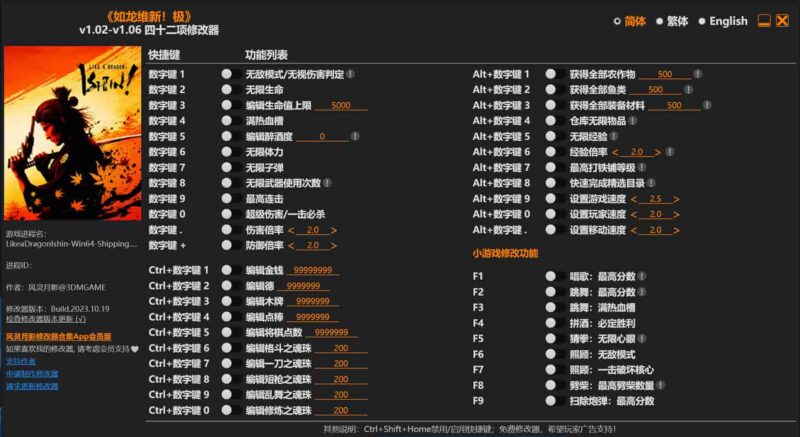800x437 pixels.
Task: Click info icon next to 最高打铁铺等级
Action: click(642, 167)
